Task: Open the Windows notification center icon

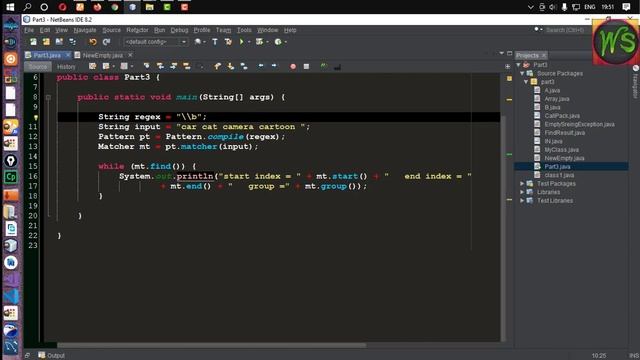Action: point(626,7)
